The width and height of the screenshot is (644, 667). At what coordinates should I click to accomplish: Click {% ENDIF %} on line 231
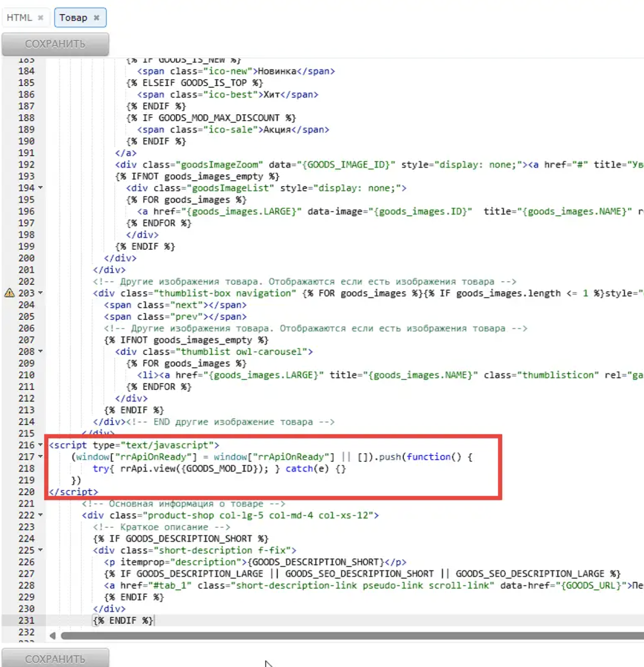[x=123, y=621]
